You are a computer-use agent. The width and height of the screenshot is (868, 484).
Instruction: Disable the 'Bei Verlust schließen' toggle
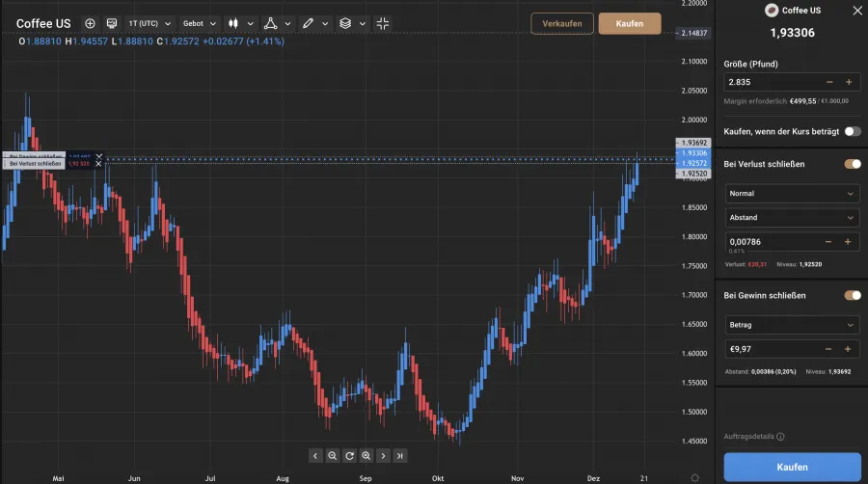(852, 164)
